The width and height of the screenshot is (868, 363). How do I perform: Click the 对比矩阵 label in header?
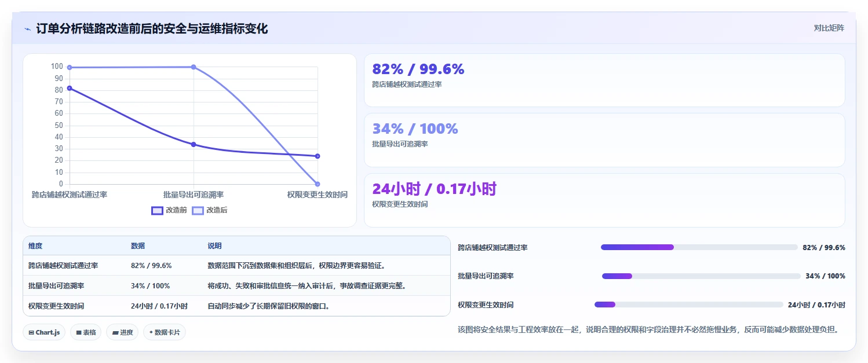pos(829,28)
